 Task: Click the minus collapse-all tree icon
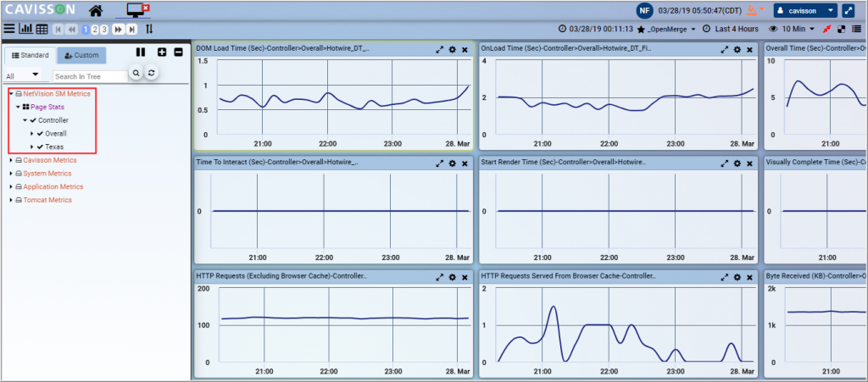tap(178, 52)
